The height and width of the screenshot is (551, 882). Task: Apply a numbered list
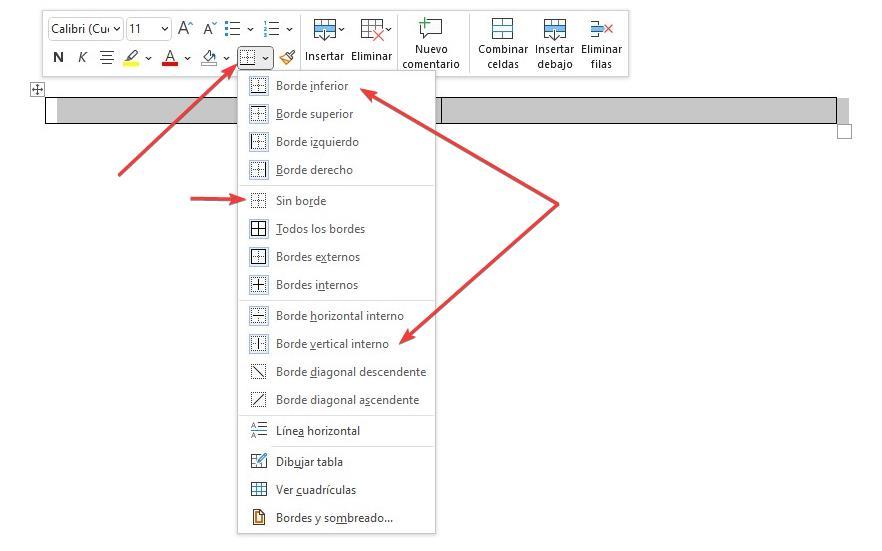272,28
